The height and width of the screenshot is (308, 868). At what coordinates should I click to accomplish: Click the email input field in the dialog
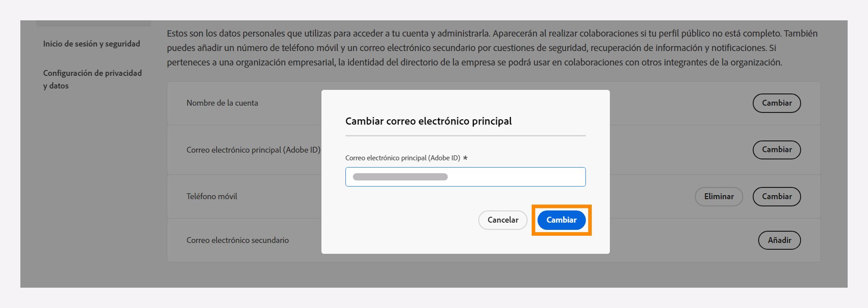click(465, 177)
